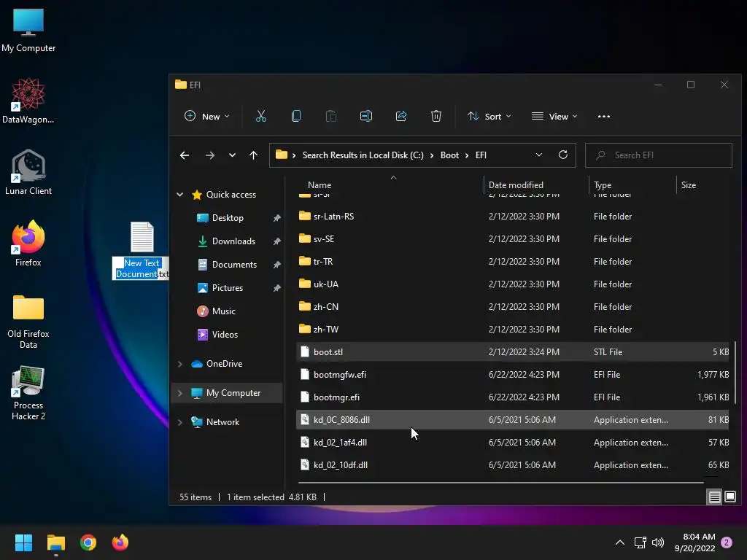Open the New item dropdown
This screenshot has width=747, height=560.
pyautogui.click(x=206, y=116)
